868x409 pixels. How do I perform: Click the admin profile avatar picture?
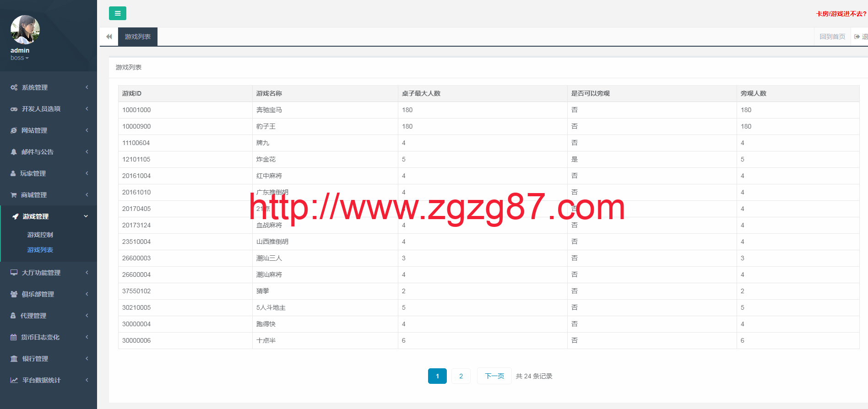(x=25, y=30)
